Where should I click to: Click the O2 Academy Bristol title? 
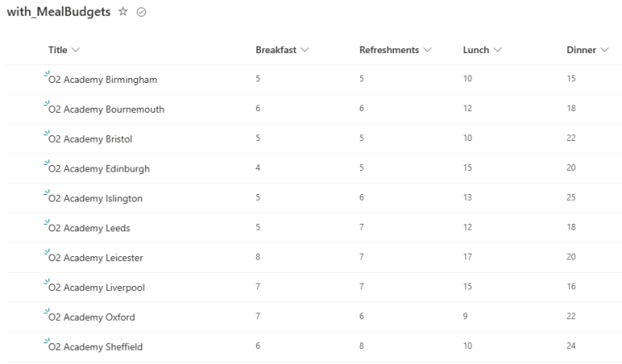pyautogui.click(x=90, y=139)
